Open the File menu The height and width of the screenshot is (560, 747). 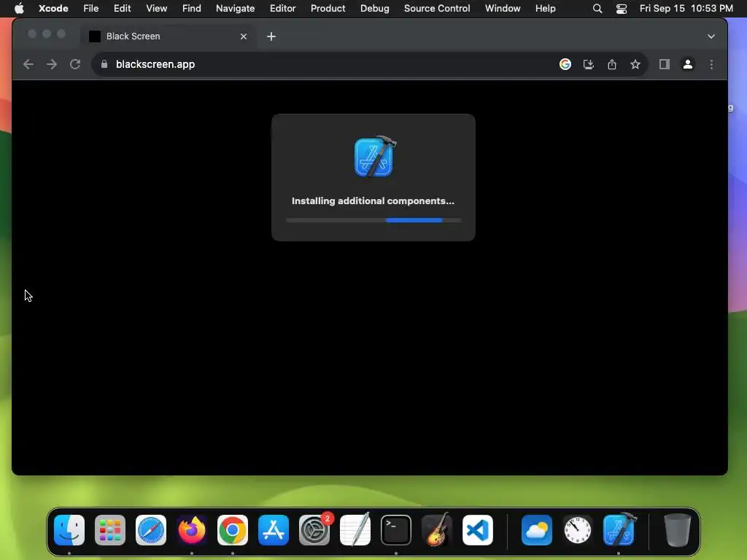point(90,8)
